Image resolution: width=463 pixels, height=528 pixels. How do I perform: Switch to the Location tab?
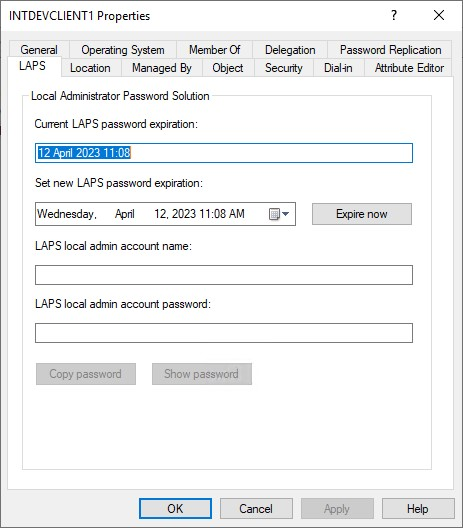[x=90, y=68]
